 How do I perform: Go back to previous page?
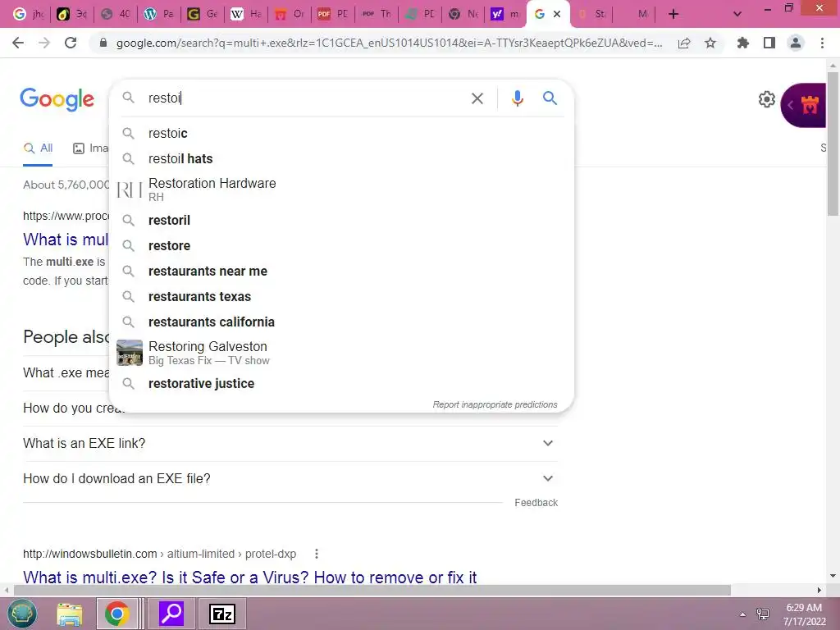click(x=18, y=43)
